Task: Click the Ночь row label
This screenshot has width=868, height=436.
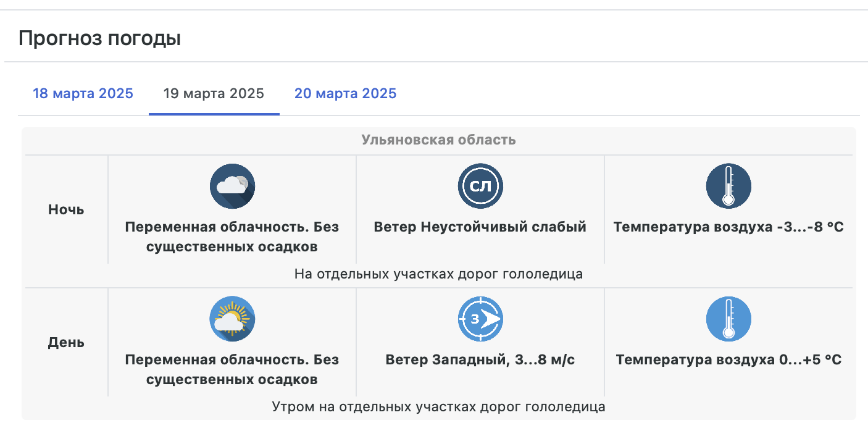Action: (66, 209)
